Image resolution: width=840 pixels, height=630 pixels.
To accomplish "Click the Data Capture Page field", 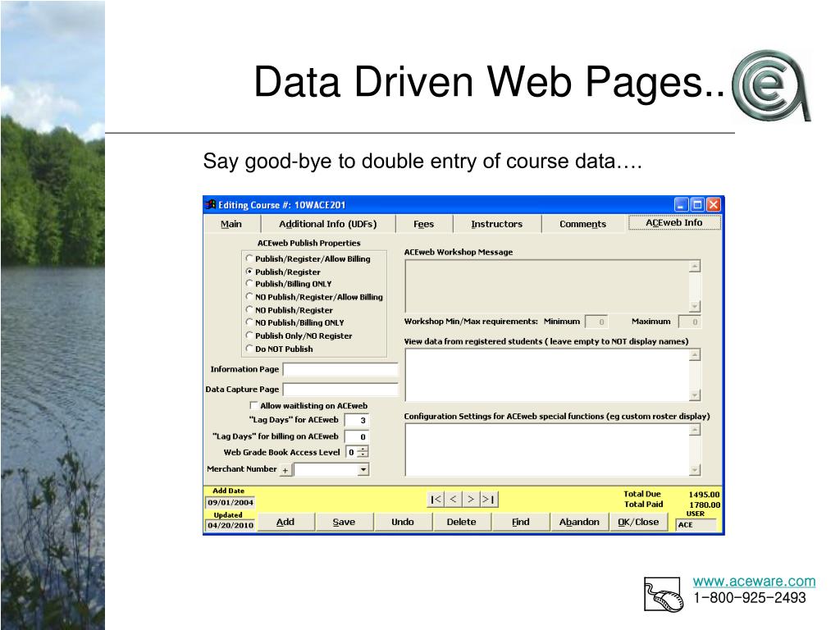I will point(340,390).
